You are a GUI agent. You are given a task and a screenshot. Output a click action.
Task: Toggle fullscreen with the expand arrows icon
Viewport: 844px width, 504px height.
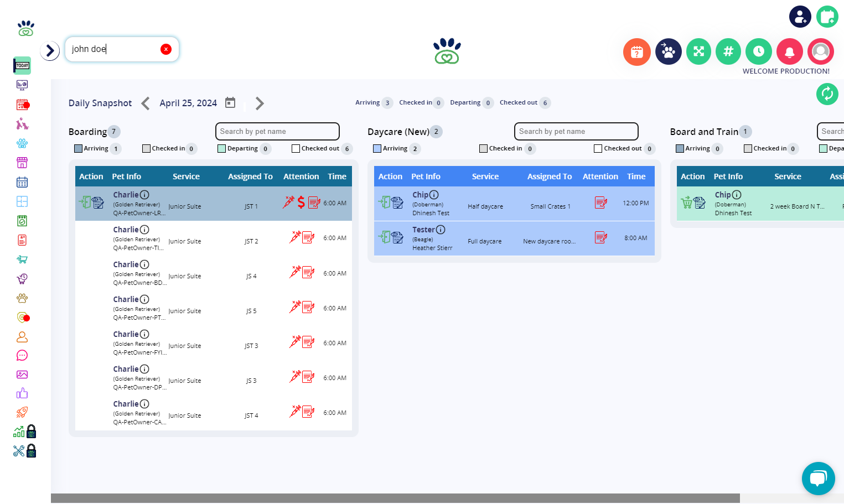coord(699,51)
